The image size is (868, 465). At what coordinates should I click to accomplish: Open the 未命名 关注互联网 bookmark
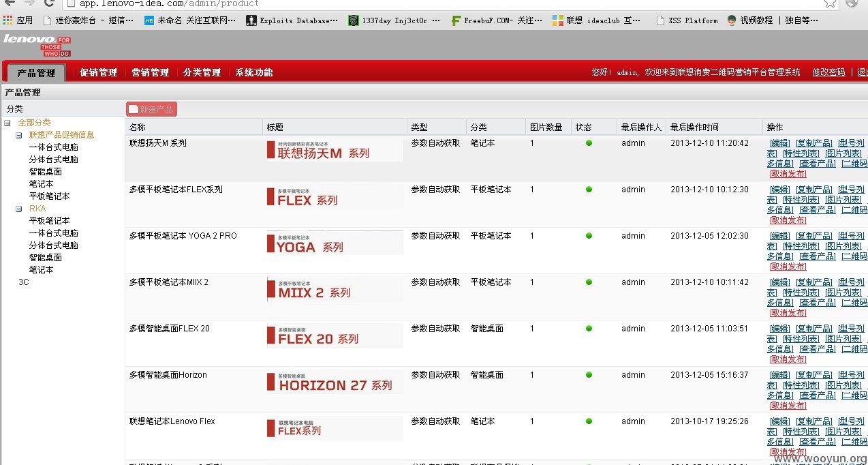coord(190,20)
